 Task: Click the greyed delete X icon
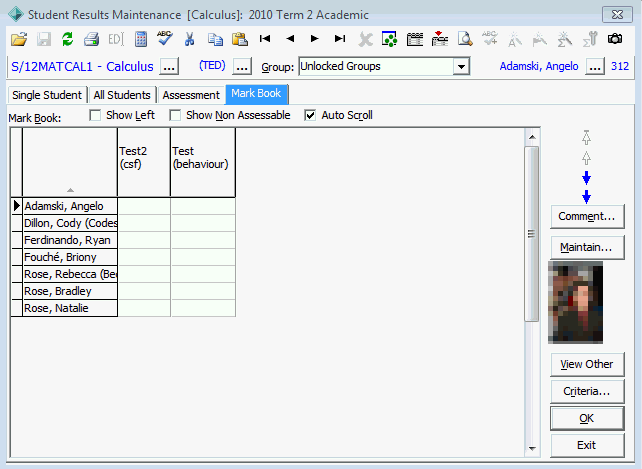coord(365,40)
